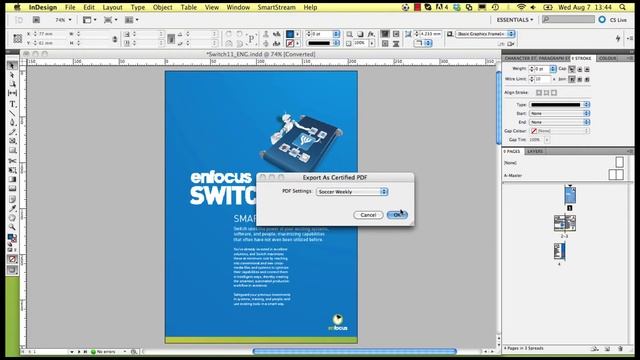This screenshot has width=640, height=360.
Task: Switch to the Colour panel tab
Action: (x=607, y=58)
